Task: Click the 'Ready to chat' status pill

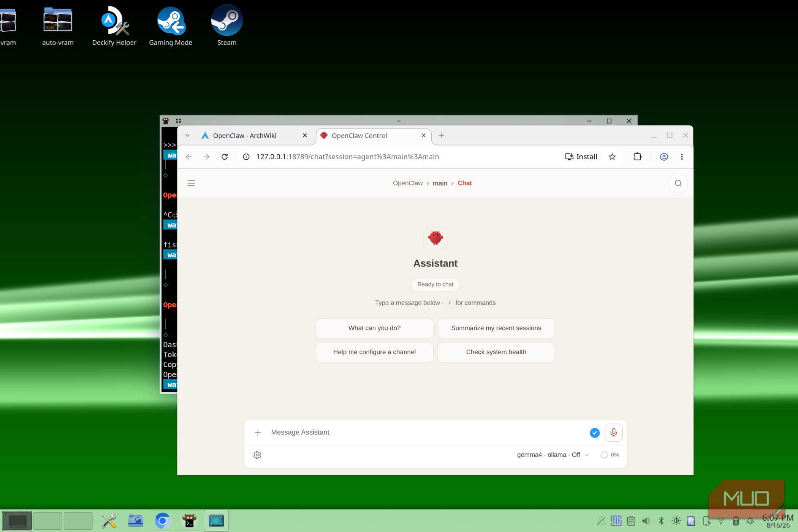Action: (x=435, y=284)
